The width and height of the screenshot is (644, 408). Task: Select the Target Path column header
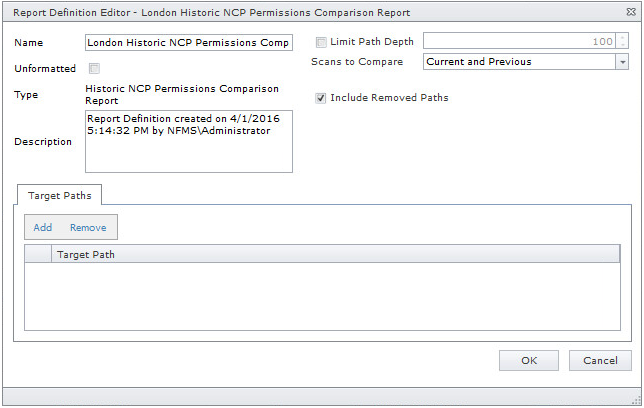(x=335, y=255)
